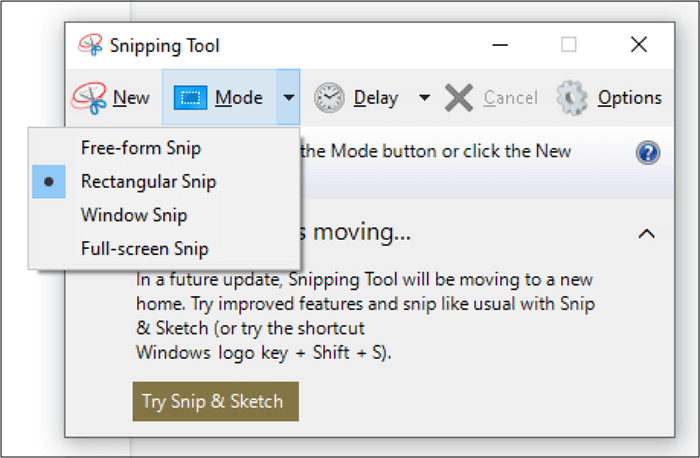
Task: Open the Delay dropdown arrow
Action: [x=424, y=97]
